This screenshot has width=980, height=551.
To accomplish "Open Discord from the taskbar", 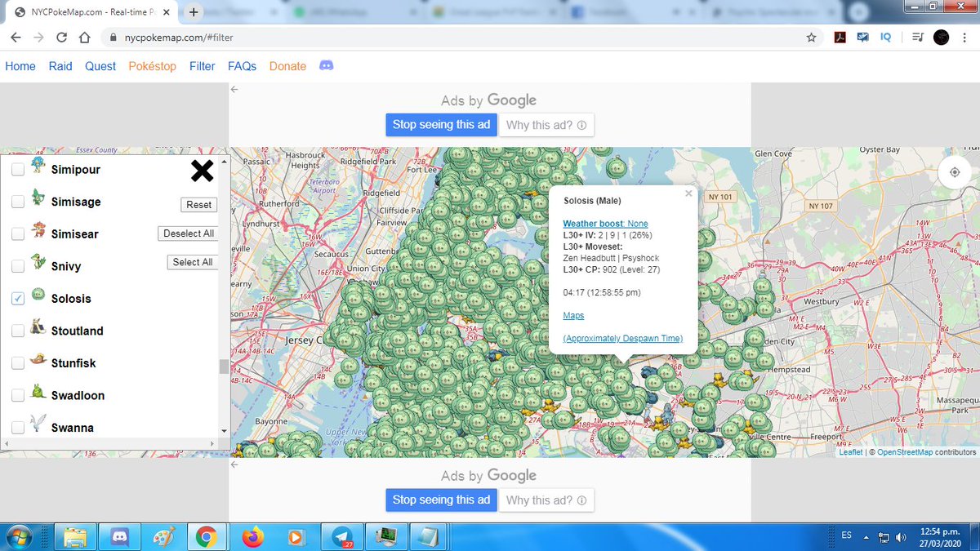I will pos(118,536).
